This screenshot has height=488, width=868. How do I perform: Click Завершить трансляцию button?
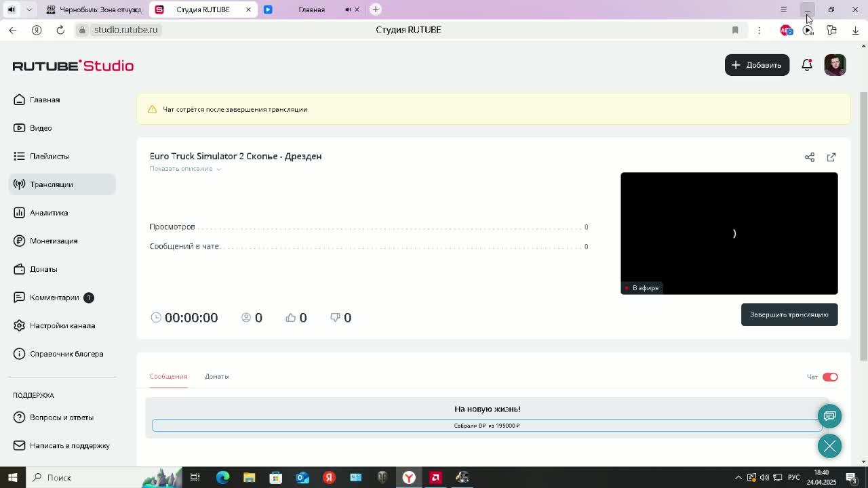[789, 314]
